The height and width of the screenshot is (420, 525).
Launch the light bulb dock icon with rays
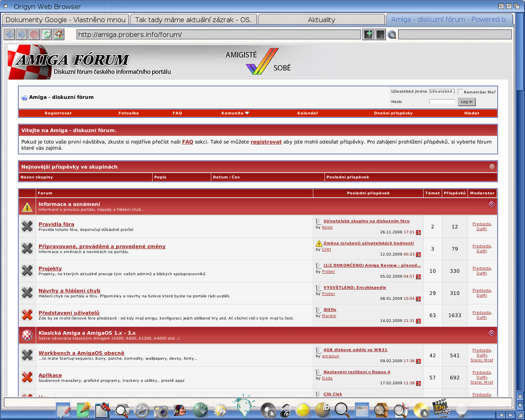pyautogui.click(x=245, y=406)
